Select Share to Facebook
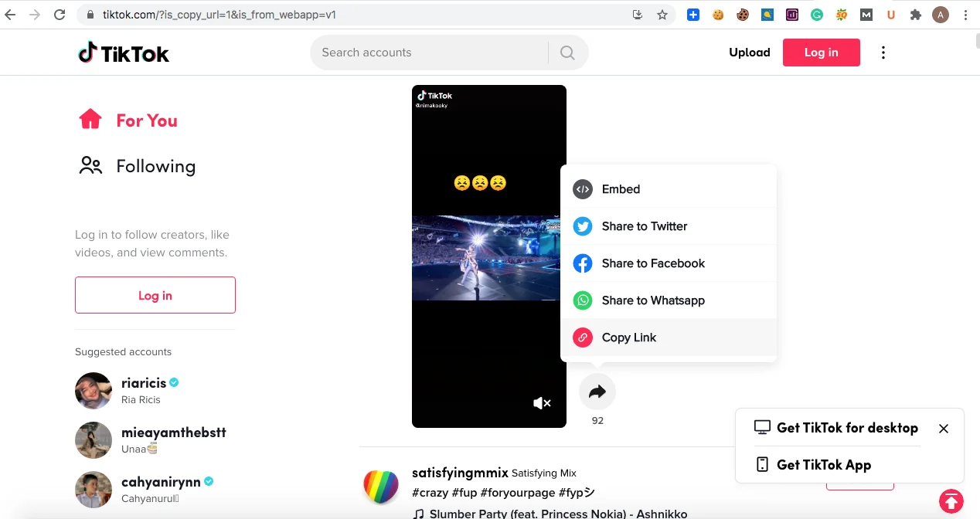Image resolution: width=980 pixels, height=519 pixels. [x=669, y=263]
